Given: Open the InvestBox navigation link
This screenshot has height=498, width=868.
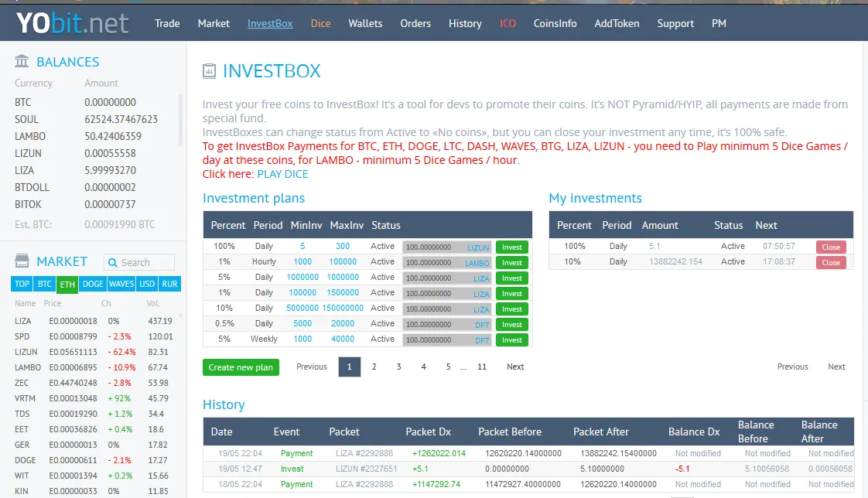Looking at the screenshot, I should pos(270,23).
